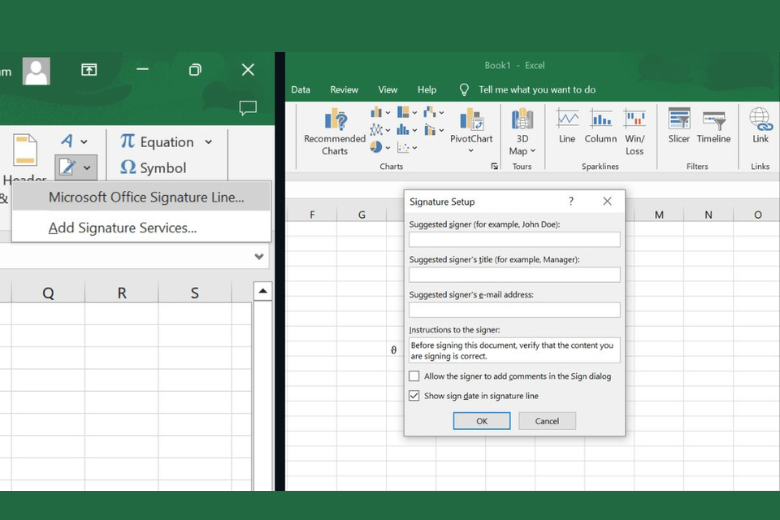Click the Symbol omega button

tap(153, 168)
